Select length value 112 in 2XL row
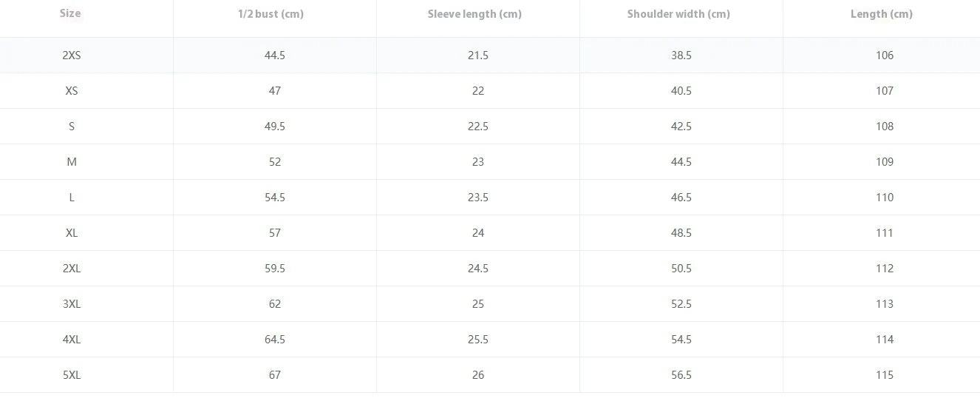 click(x=885, y=269)
